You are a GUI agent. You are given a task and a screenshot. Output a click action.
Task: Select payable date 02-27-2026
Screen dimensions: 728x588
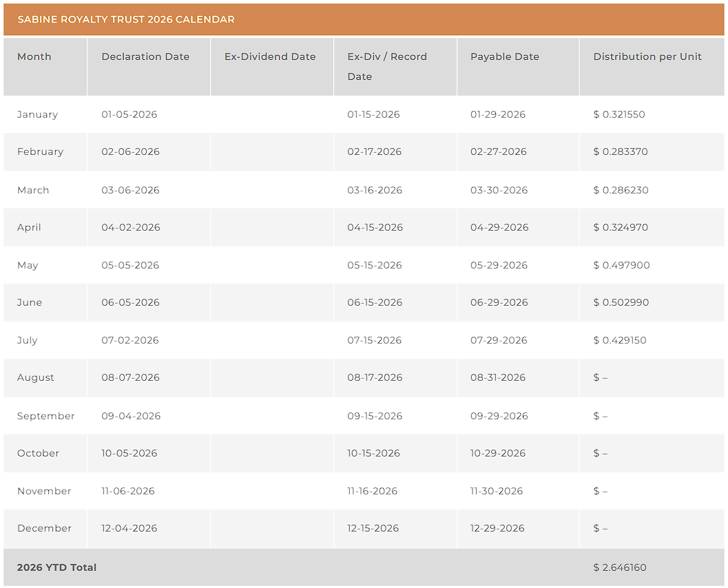(499, 151)
